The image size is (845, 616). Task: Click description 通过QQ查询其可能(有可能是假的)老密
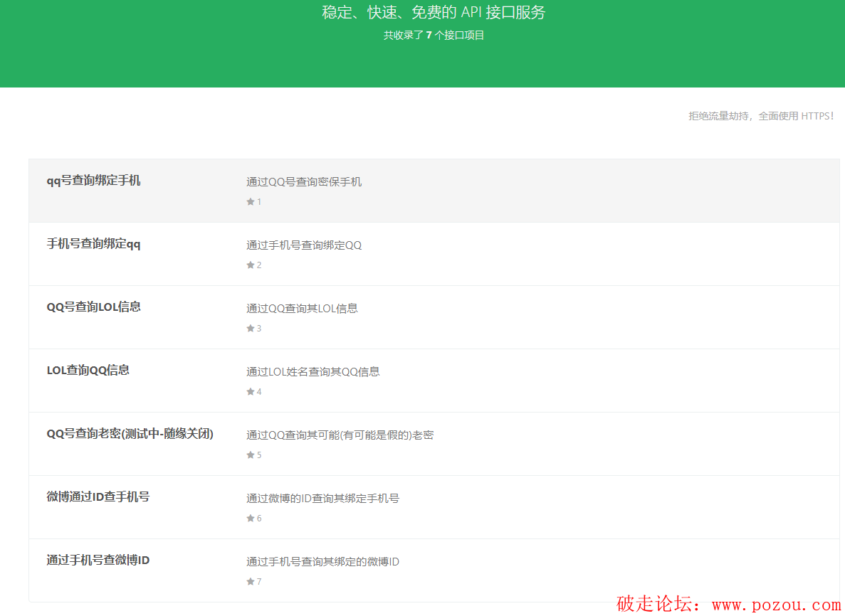(340, 435)
